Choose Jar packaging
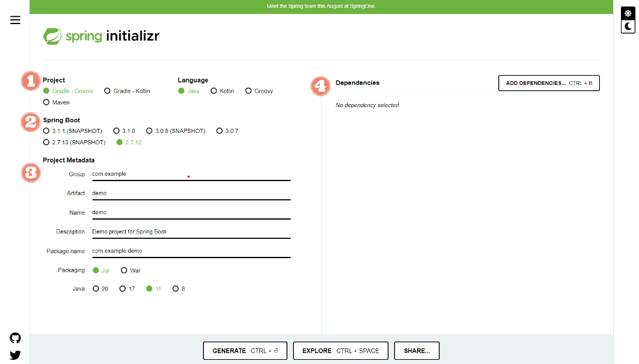The width and height of the screenshot is (639, 364). [x=101, y=270]
